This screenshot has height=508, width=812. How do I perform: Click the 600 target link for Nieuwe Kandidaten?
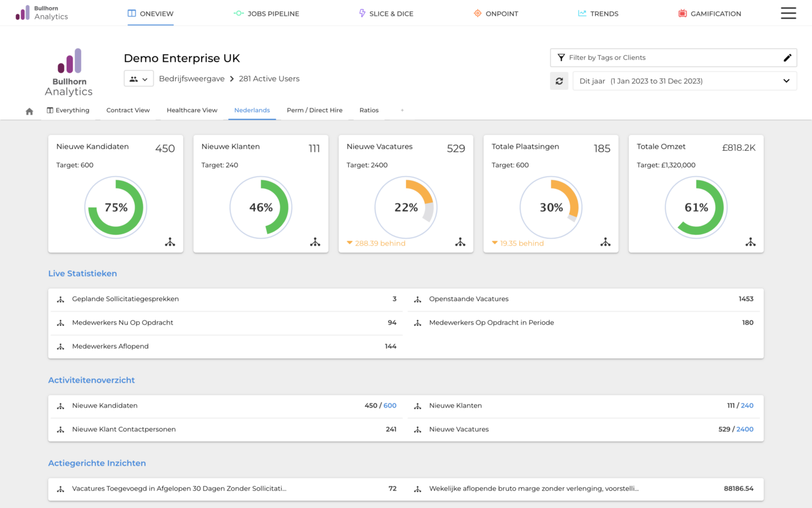tap(390, 405)
